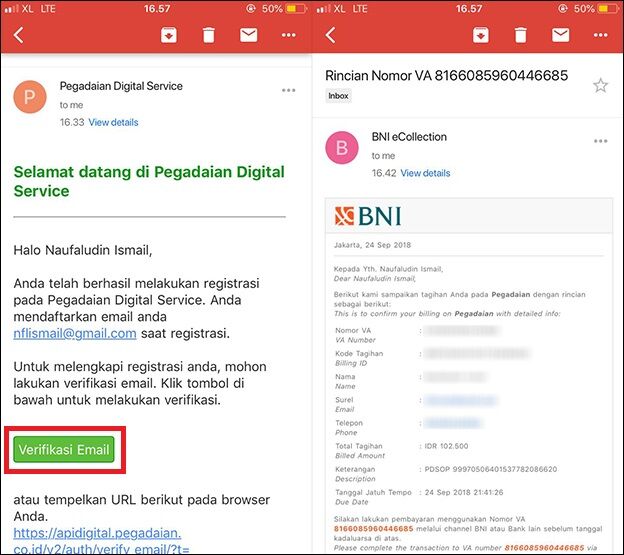
Task: Tap blurred Kode Tagihan value
Action: pos(477,354)
